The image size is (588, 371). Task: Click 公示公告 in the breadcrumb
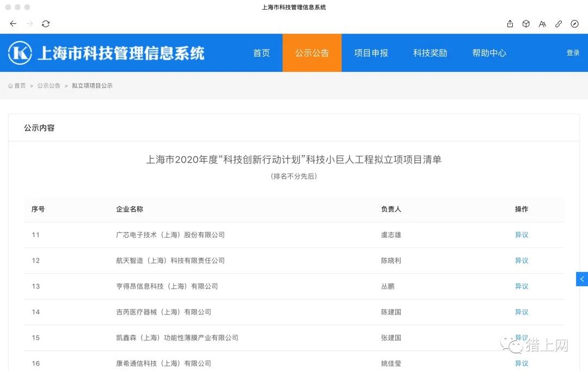(49, 86)
